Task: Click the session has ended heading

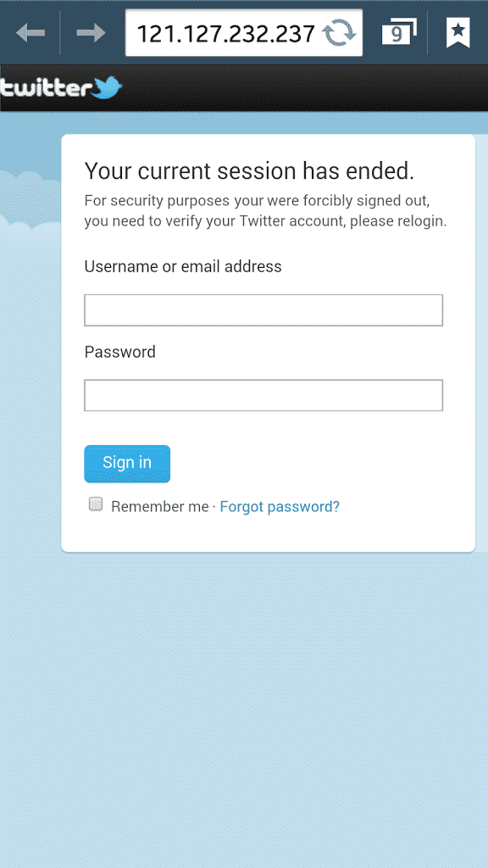Action: click(x=249, y=171)
